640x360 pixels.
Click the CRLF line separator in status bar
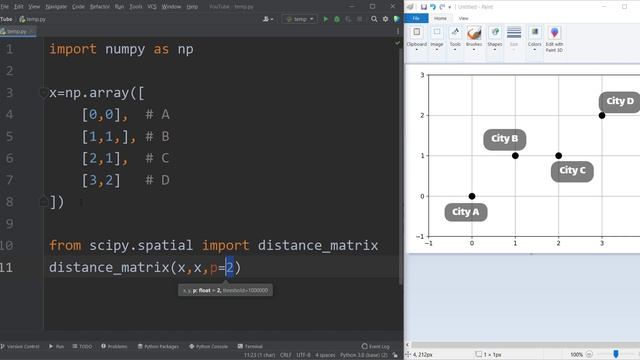click(286, 355)
